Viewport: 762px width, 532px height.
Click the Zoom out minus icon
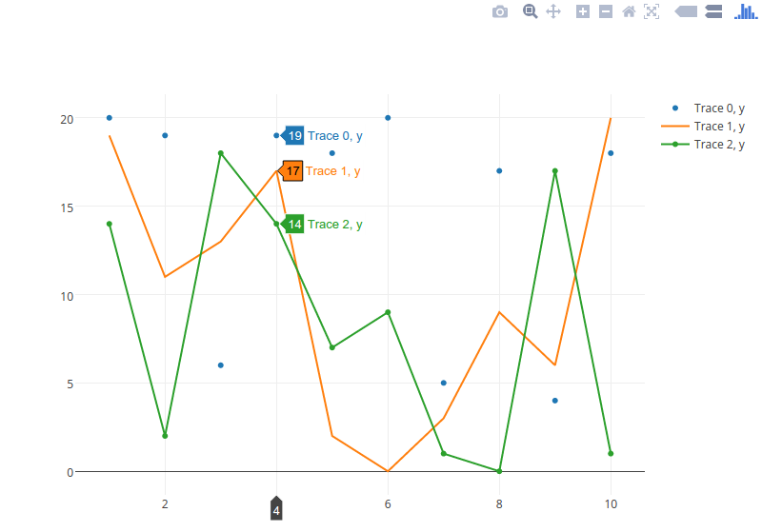point(606,11)
